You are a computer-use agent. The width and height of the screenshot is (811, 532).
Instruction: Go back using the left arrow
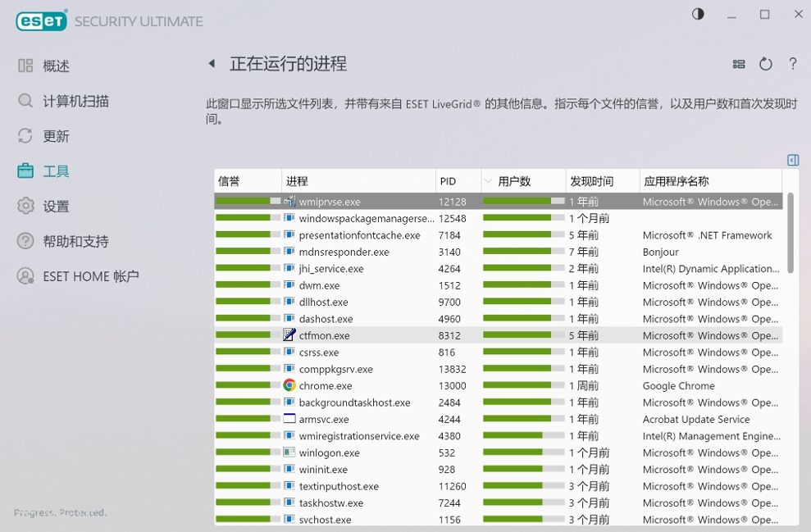click(212, 64)
